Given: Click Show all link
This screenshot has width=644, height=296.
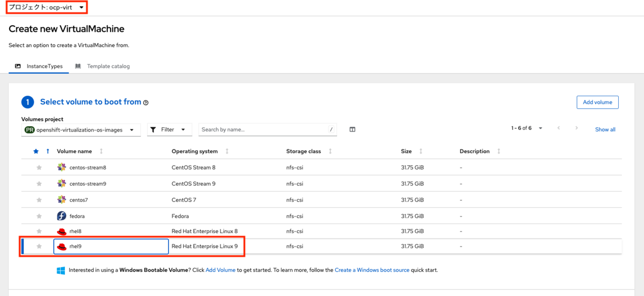Looking at the screenshot, I should pyautogui.click(x=605, y=129).
